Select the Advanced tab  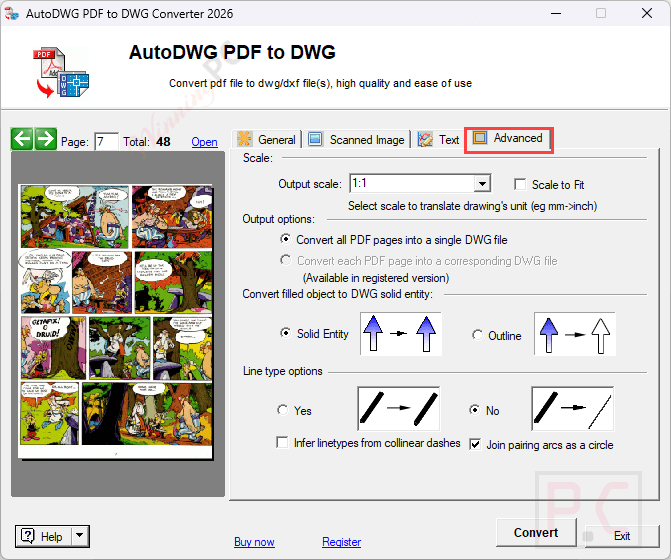(x=508, y=138)
